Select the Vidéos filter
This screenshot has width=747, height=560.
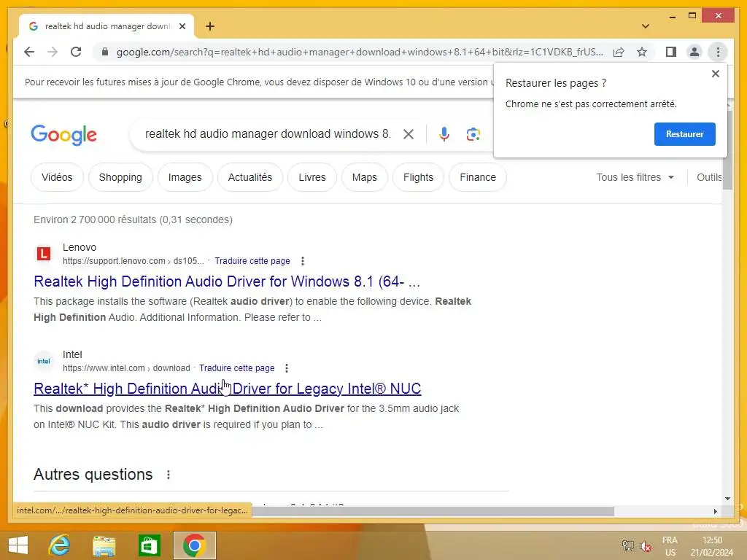coord(57,177)
